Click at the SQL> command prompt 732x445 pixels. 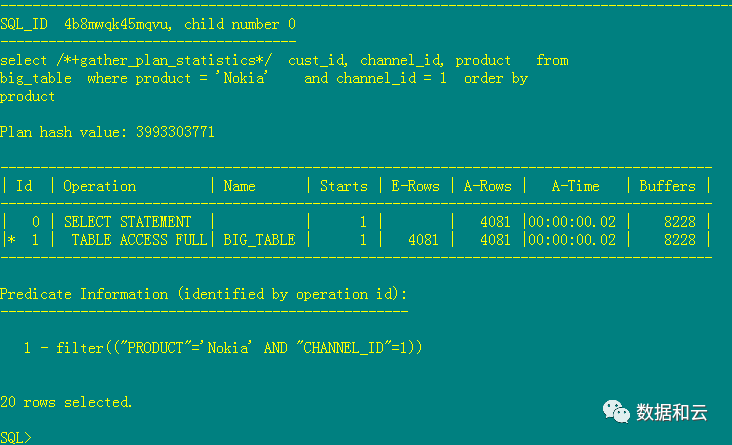coord(15,438)
